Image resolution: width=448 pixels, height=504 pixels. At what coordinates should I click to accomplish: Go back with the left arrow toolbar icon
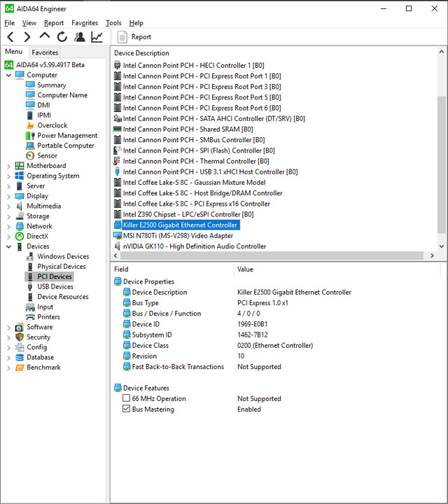[10, 37]
